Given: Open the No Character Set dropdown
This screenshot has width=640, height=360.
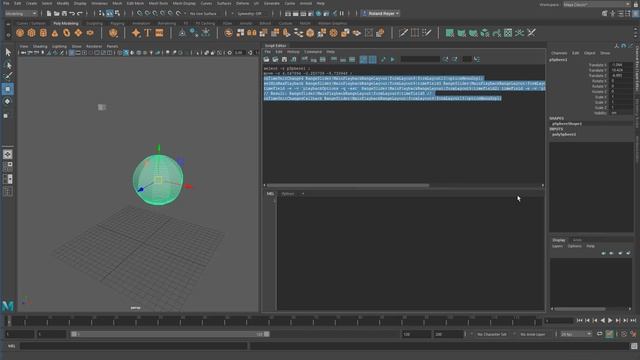Looking at the screenshot, I should 492,334.
